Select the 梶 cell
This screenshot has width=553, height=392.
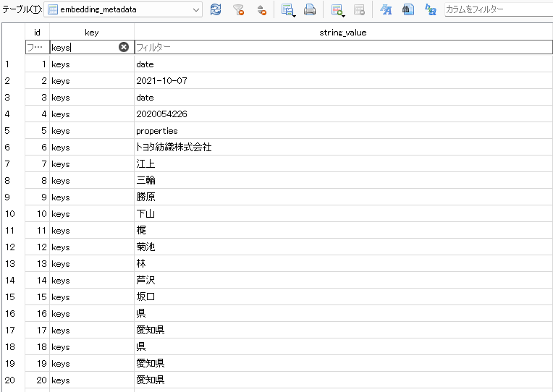click(343, 230)
